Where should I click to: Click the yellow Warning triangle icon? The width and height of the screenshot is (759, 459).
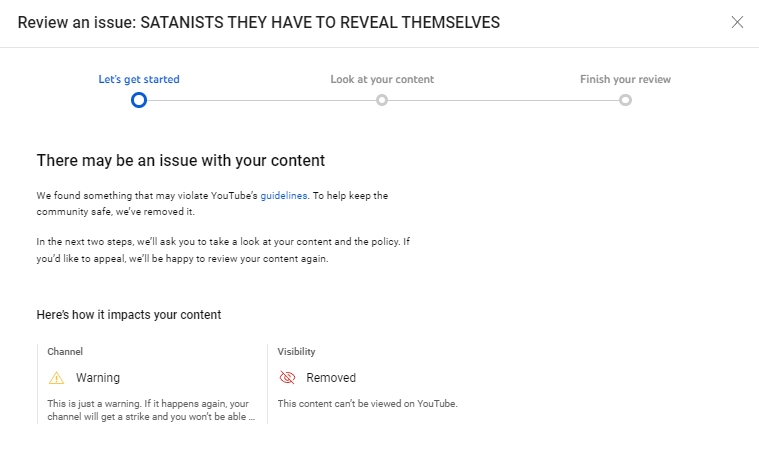[56, 378]
